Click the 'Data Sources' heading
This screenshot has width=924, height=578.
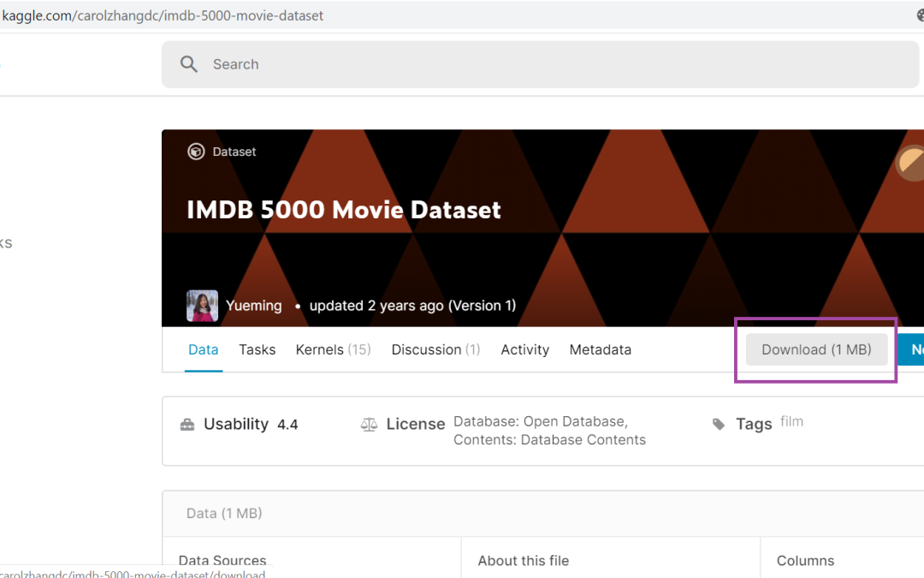pyautogui.click(x=222, y=560)
